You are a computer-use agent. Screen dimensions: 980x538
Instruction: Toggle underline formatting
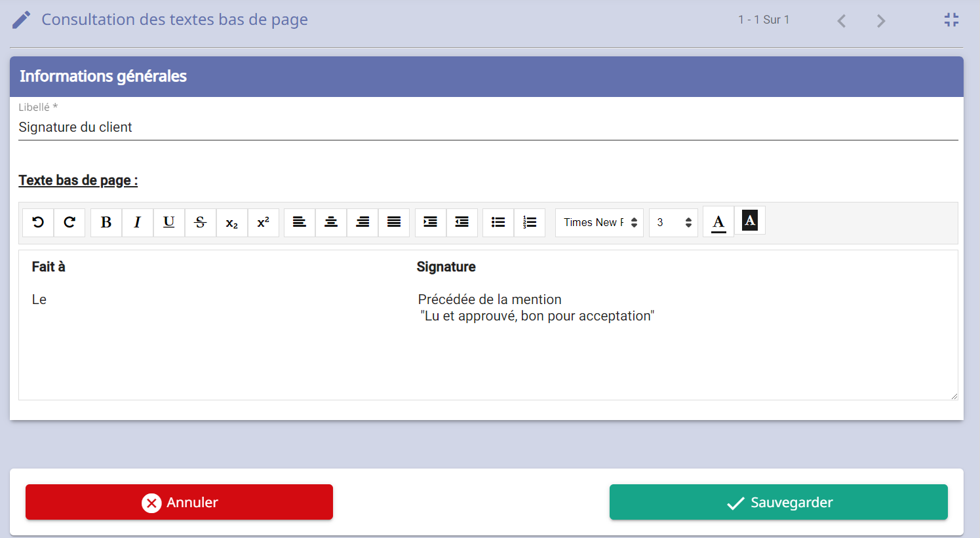(x=169, y=222)
